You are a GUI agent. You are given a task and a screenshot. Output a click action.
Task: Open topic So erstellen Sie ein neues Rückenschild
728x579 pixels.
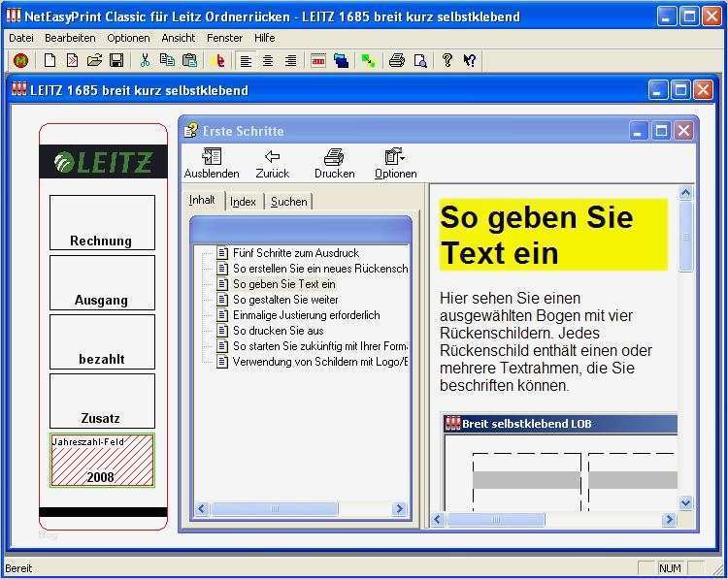(320, 268)
